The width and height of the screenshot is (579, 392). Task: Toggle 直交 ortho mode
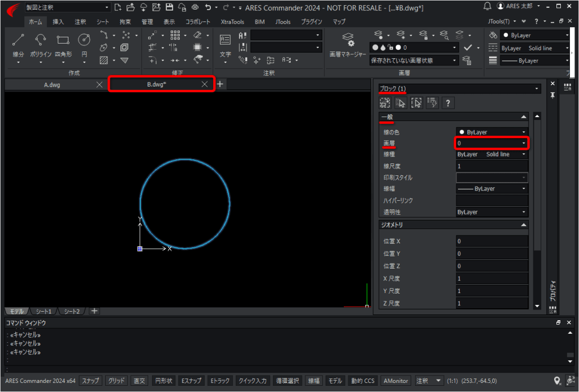pyautogui.click(x=139, y=381)
